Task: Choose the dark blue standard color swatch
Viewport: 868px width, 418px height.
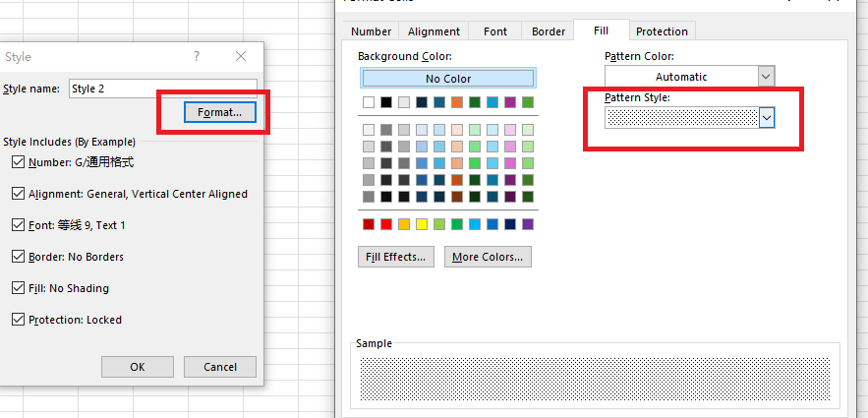Action: coord(510,224)
